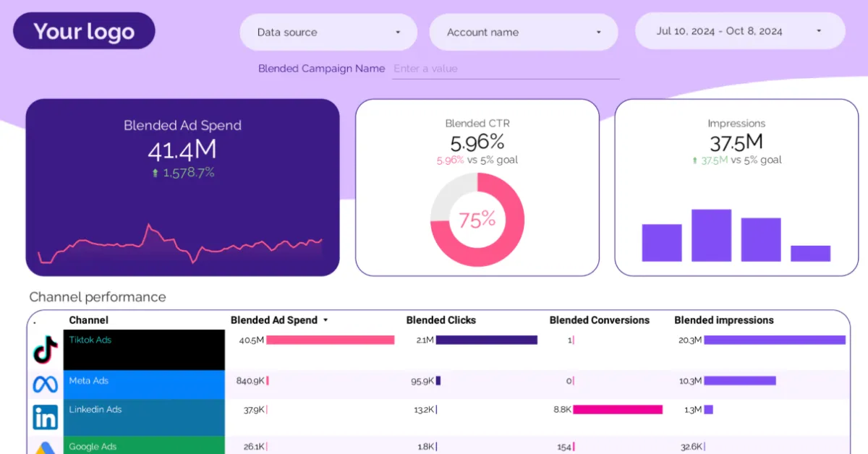The width and height of the screenshot is (868, 454).
Task: Expand the Jul 10 - Oct 8 date range picker
Action: [x=740, y=32]
